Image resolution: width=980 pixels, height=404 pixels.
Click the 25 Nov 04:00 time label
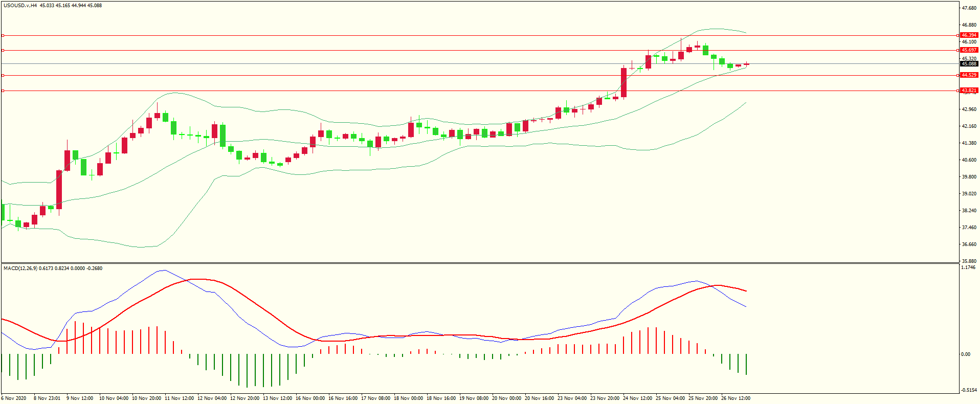point(670,398)
